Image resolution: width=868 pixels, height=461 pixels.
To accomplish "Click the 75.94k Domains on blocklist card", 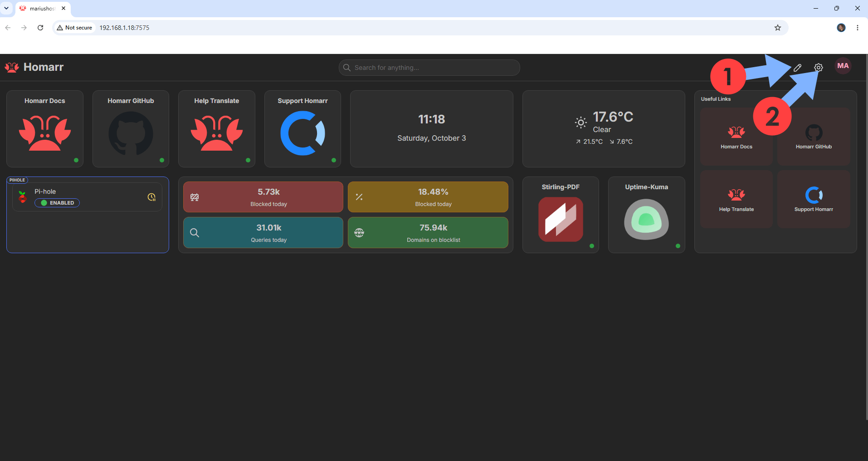I will click(428, 232).
